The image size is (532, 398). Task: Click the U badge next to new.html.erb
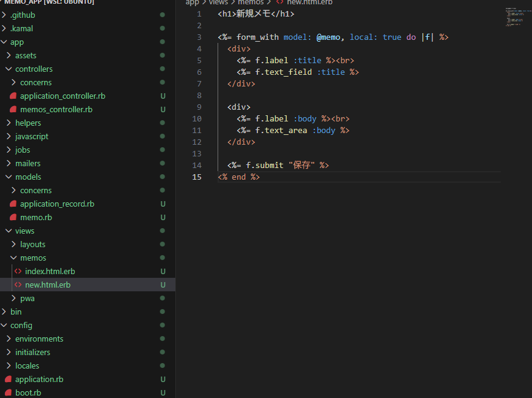pos(163,285)
